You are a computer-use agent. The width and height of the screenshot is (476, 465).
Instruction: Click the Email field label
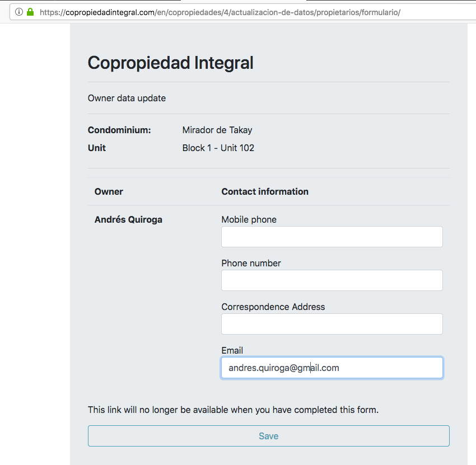click(232, 351)
